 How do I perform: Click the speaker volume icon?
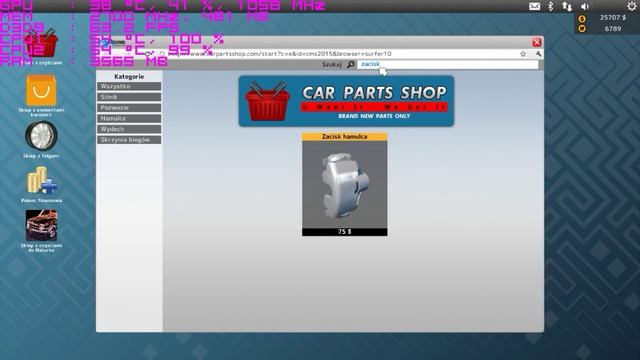585,6
